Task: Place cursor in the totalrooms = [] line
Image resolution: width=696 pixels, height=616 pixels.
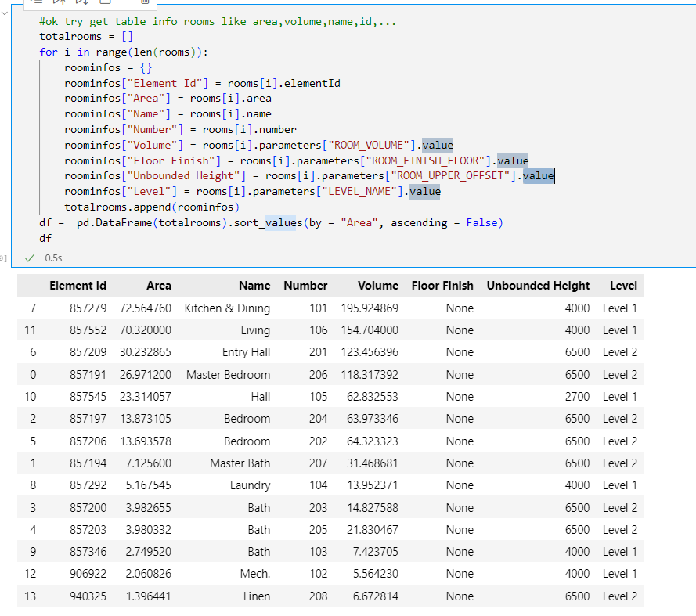Action: click(78, 37)
